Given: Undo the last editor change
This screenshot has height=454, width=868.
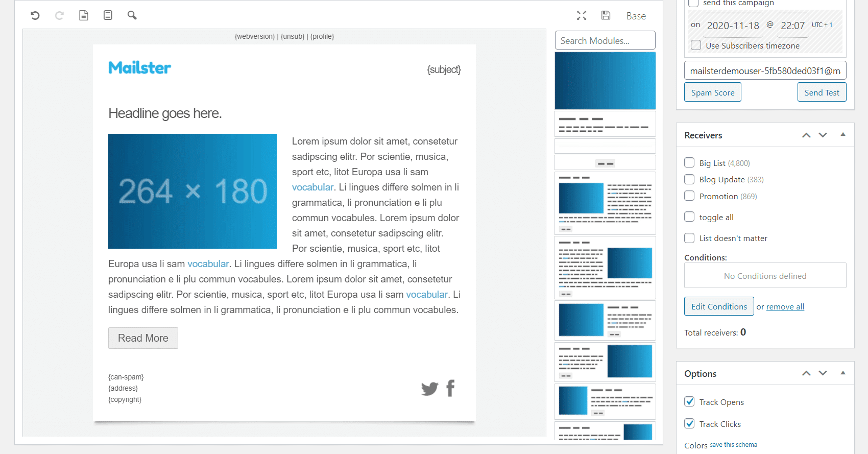Looking at the screenshot, I should point(35,15).
